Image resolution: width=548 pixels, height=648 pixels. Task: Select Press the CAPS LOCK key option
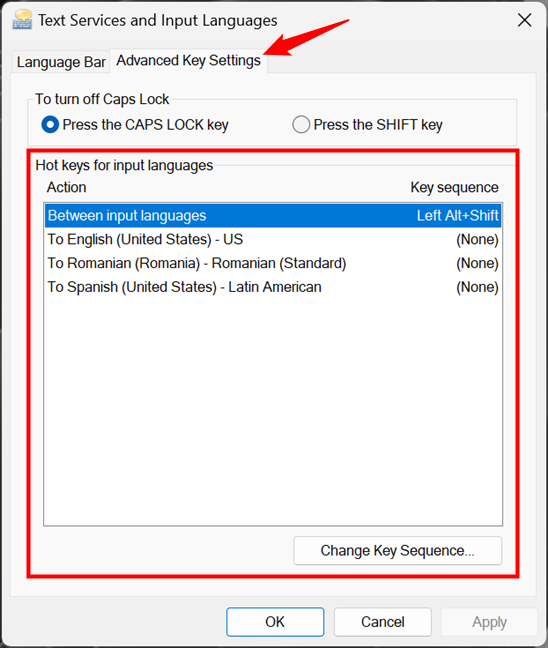click(135, 124)
